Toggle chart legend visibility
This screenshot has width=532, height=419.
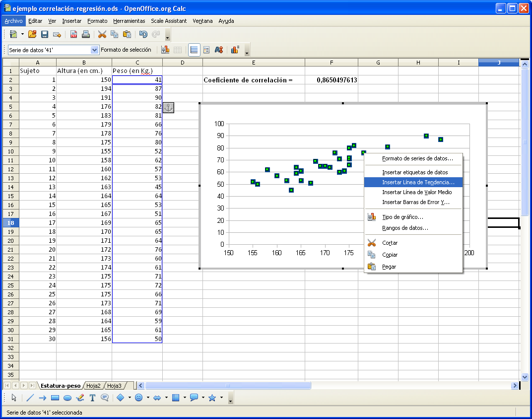click(x=206, y=50)
